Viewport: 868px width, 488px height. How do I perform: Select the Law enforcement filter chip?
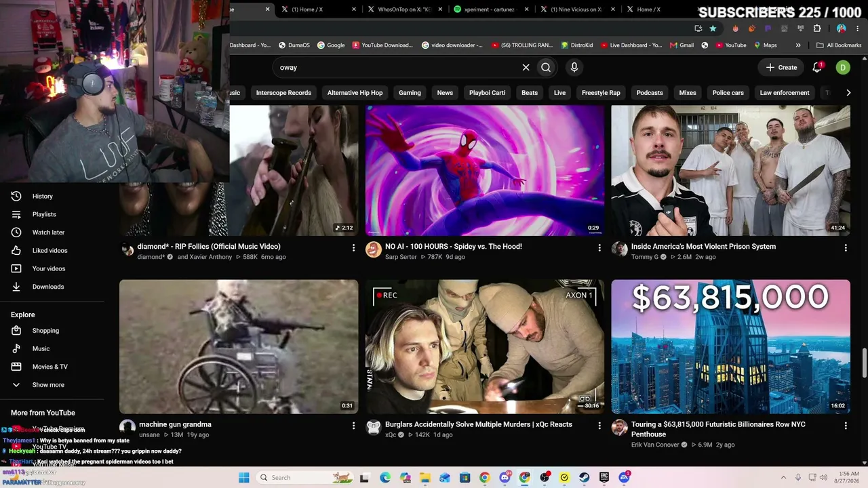pos(785,93)
